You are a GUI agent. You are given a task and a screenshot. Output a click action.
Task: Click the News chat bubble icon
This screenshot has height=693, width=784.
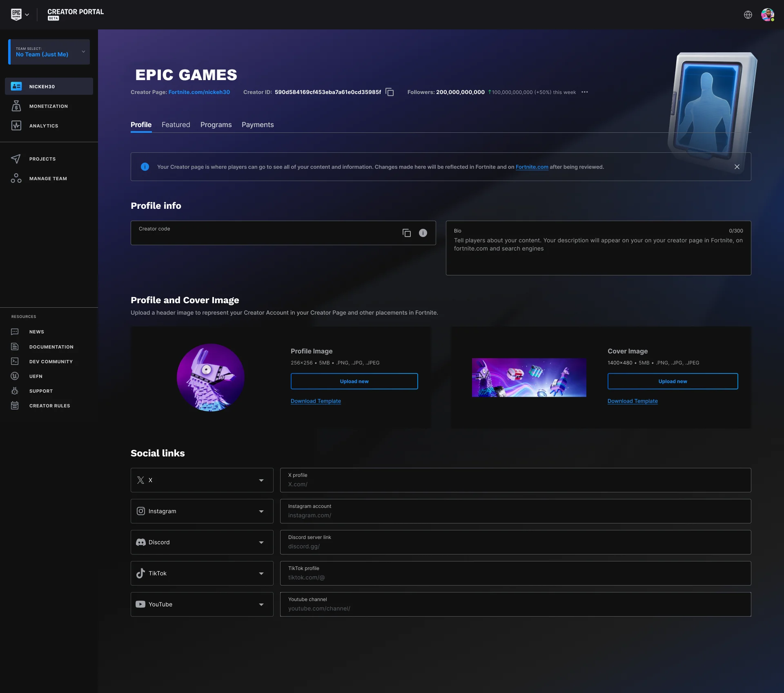(15, 332)
